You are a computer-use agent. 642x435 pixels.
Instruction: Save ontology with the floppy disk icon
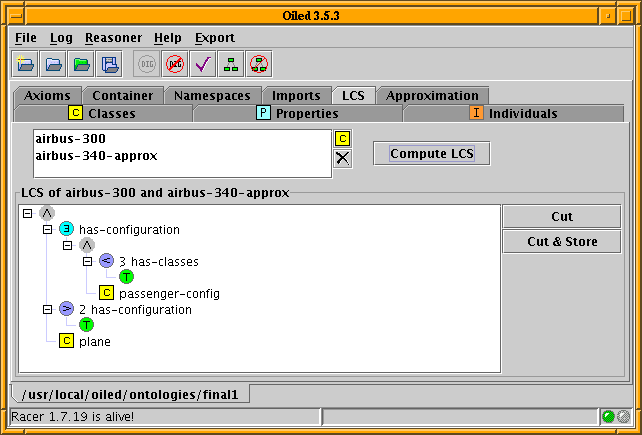pos(109,64)
